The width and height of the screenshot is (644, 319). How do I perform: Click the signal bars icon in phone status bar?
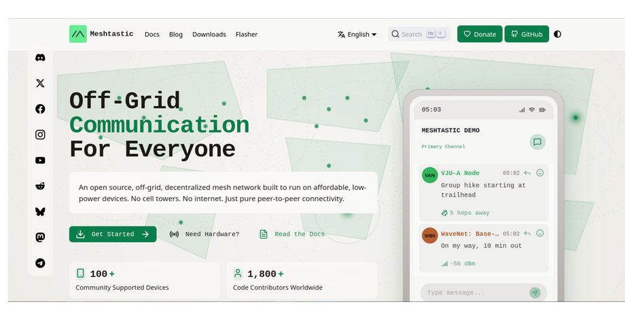pos(521,110)
